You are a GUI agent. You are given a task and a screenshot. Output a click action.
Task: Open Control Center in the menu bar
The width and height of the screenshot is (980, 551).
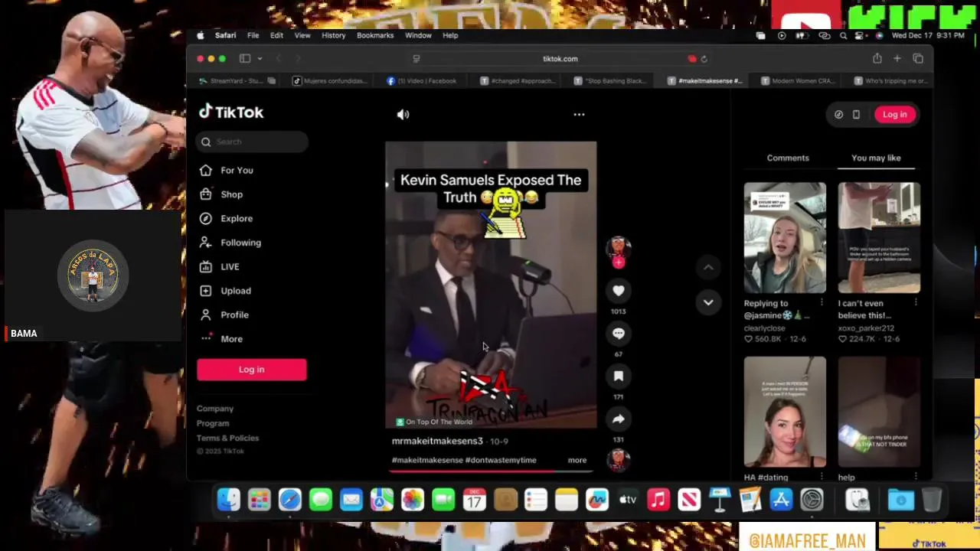pyautogui.click(x=861, y=35)
